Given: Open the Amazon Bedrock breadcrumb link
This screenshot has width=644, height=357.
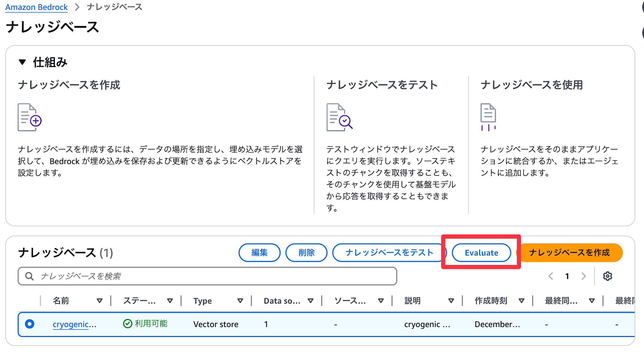Looking at the screenshot, I should (36, 7).
